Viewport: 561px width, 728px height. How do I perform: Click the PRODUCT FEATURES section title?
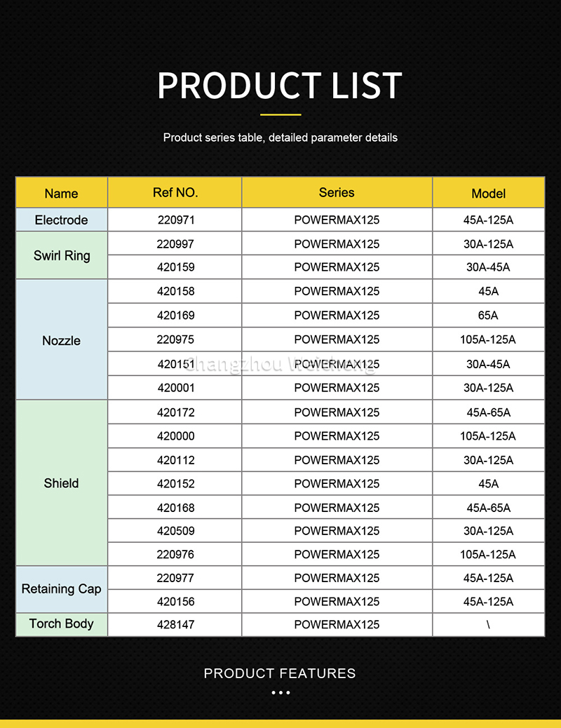(x=280, y=673)
